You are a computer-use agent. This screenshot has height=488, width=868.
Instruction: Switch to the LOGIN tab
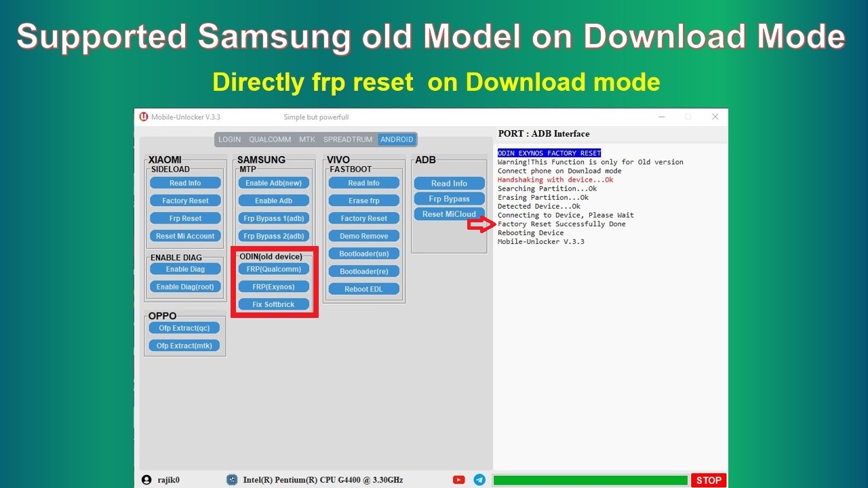coord(229,140)
